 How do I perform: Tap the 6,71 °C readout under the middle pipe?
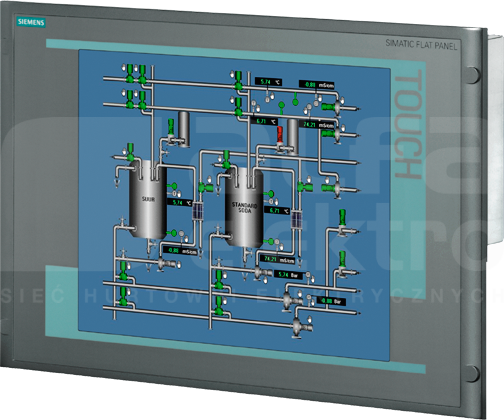(264, 121)
